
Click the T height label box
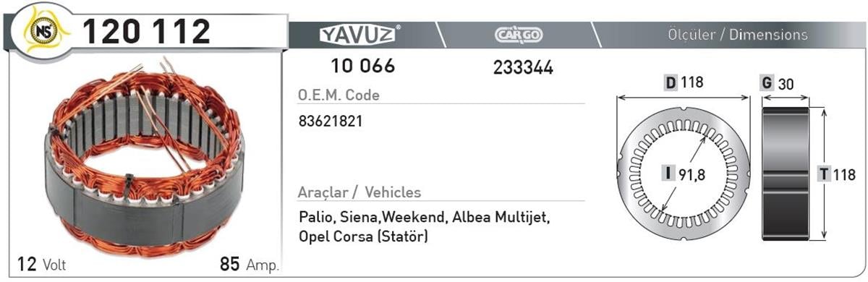[x=824, y=174]
